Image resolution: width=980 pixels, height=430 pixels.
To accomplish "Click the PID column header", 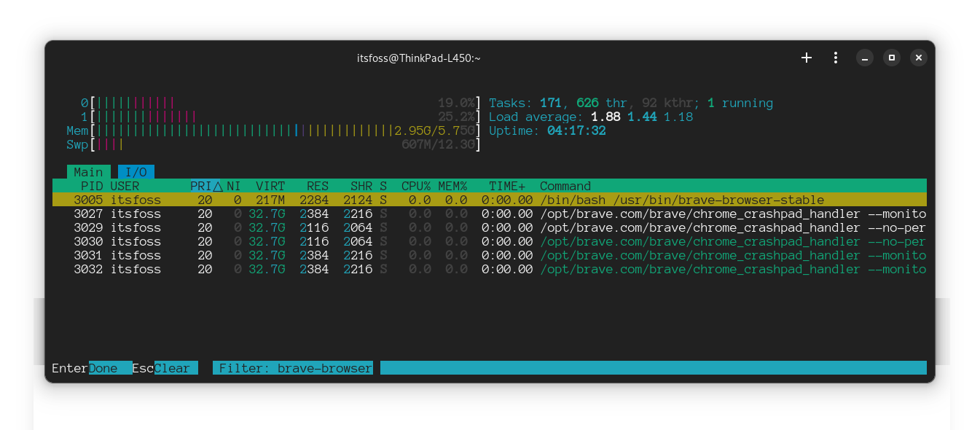I will [x=92, y=186].
